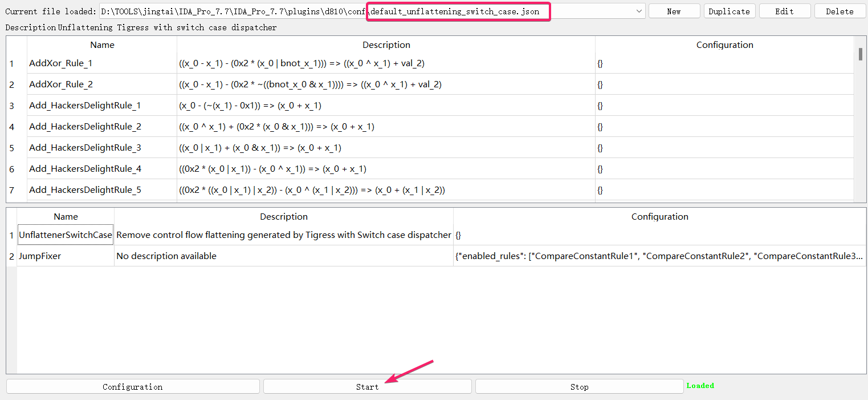Select the UnflattenerSwitchCase rule
This screenshot has height=400, width=868.
(66, 235)
